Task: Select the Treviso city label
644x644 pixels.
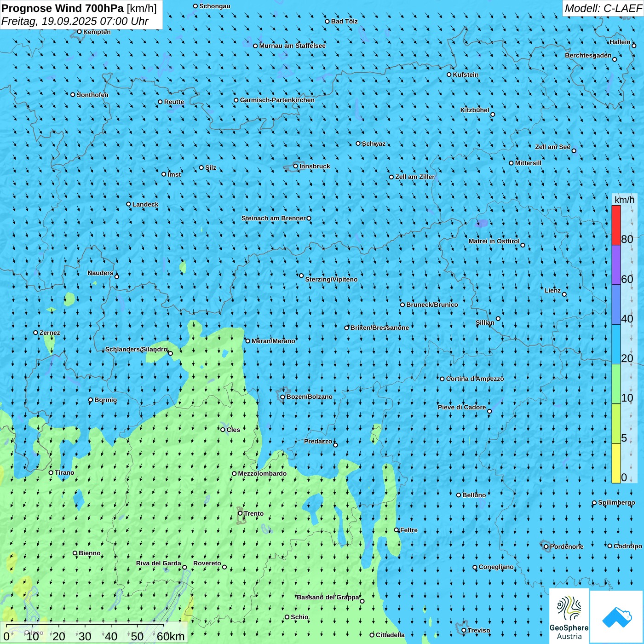Action: (x=479, y=630)
